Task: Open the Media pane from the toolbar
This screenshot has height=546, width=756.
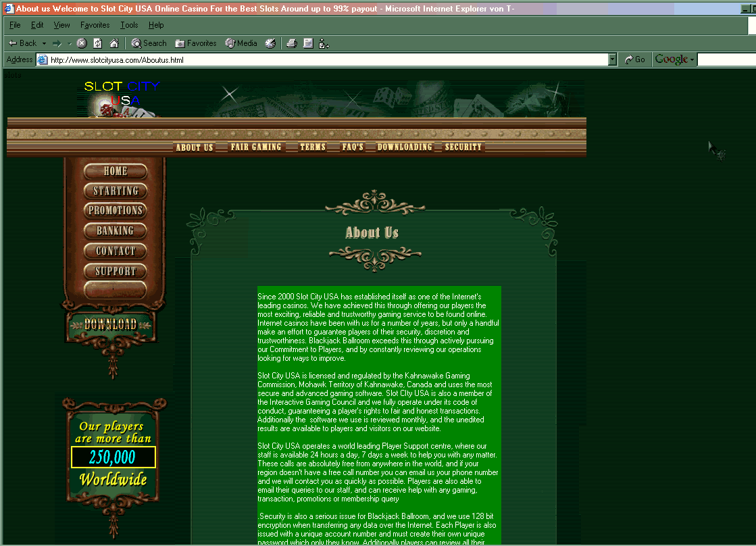Action: [241, 43]
